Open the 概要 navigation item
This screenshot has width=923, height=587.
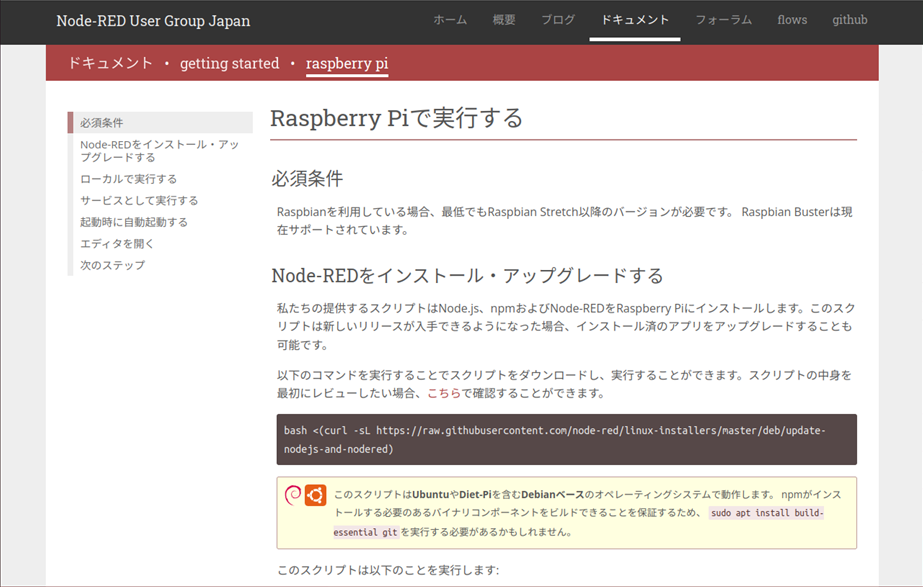tap(504, 20)
